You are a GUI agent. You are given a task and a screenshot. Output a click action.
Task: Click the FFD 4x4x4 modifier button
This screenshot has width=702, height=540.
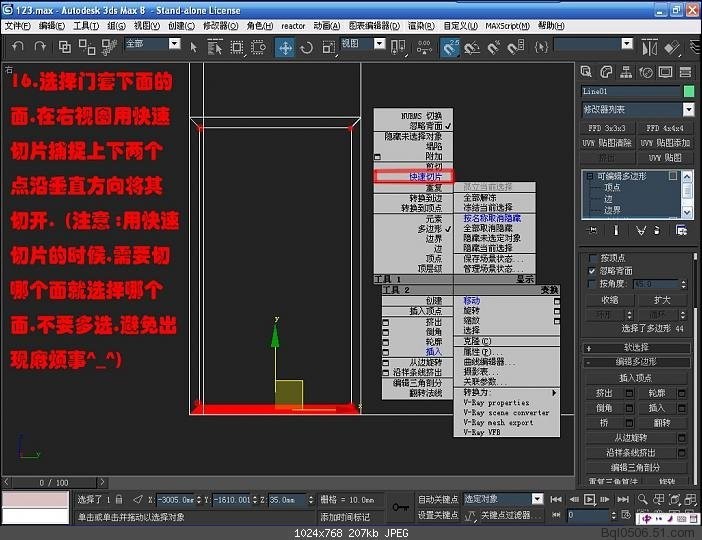point(665,128)
